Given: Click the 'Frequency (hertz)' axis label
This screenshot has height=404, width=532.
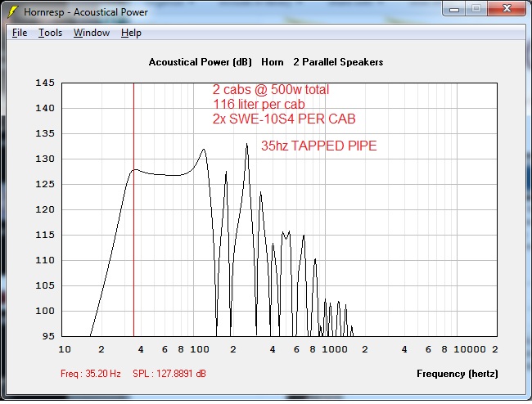Looking at the screenshot, I should [x=458, y=374].
